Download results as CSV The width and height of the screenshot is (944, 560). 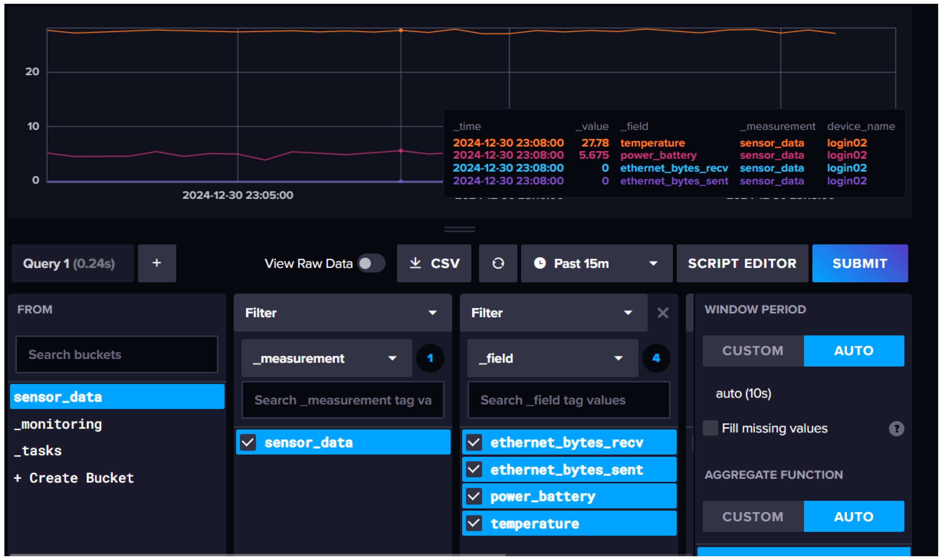(x=434, y=263)
